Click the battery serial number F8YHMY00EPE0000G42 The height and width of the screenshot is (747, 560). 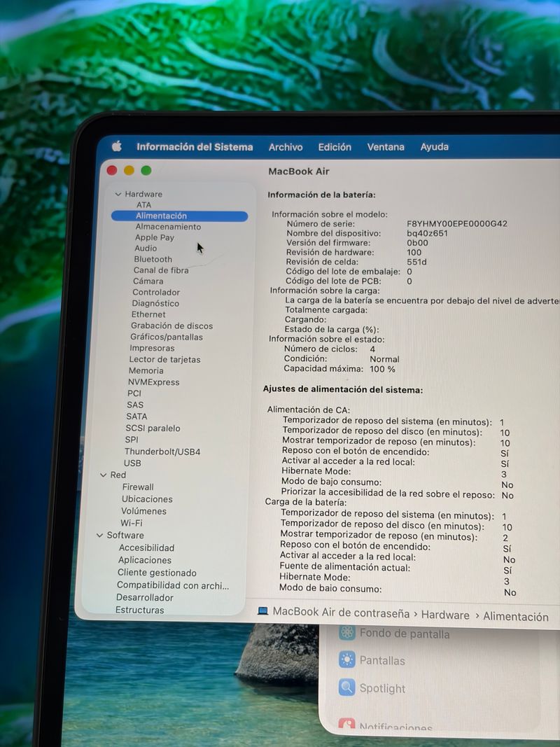pos(456,223)
